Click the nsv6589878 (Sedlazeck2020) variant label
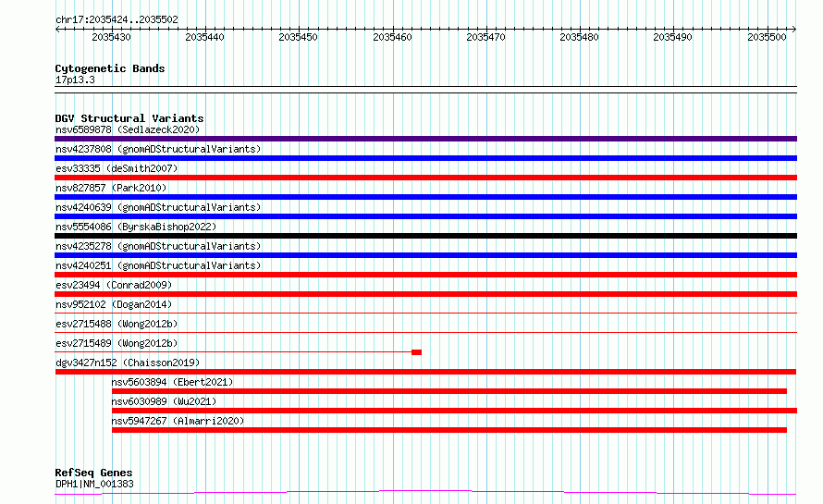Screen dimensions: 823x504 (x=128, y=129)
